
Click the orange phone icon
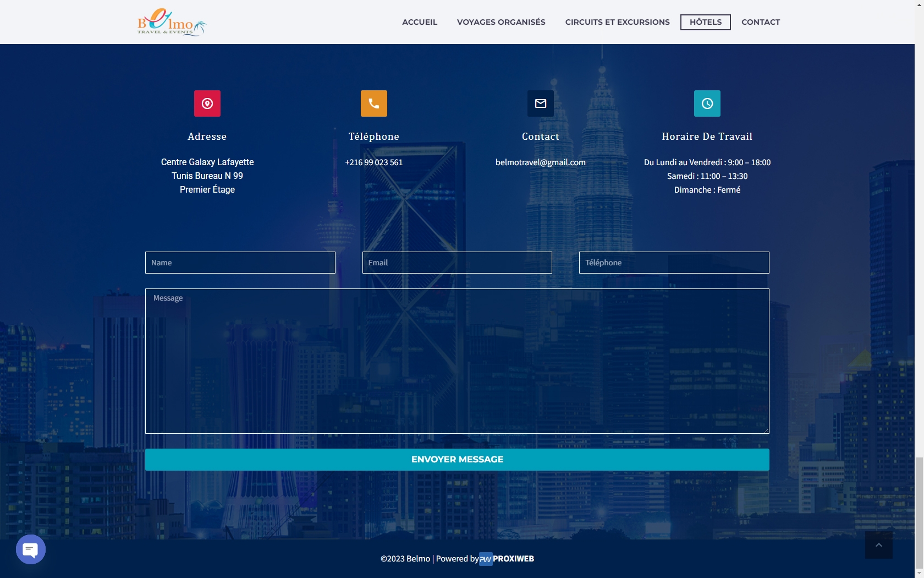374,103
